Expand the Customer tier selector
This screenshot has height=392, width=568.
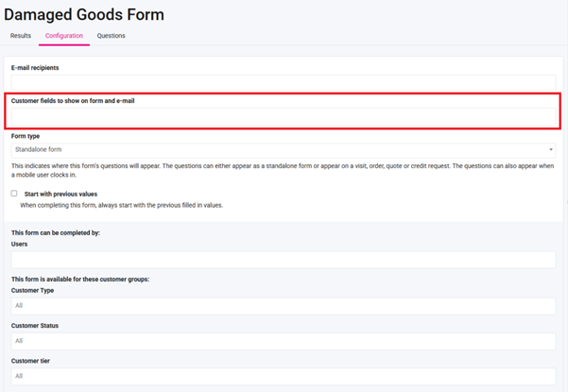(283, 376)
